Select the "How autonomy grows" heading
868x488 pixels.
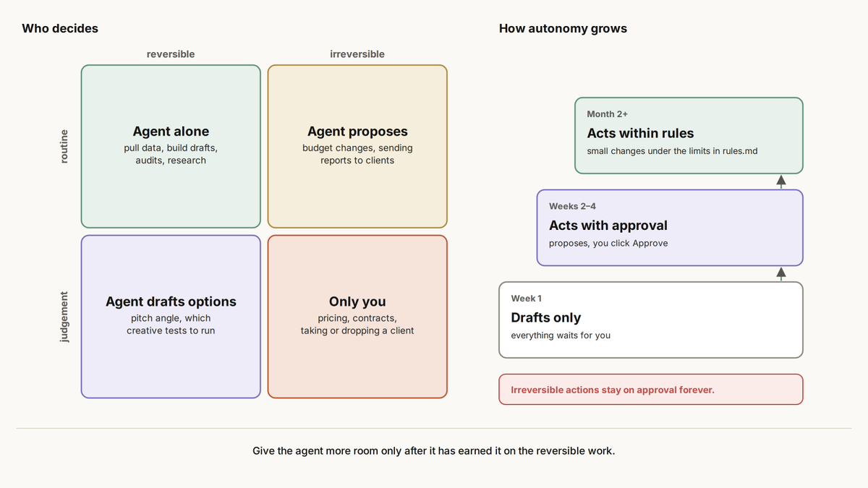[x=563, y=29]
